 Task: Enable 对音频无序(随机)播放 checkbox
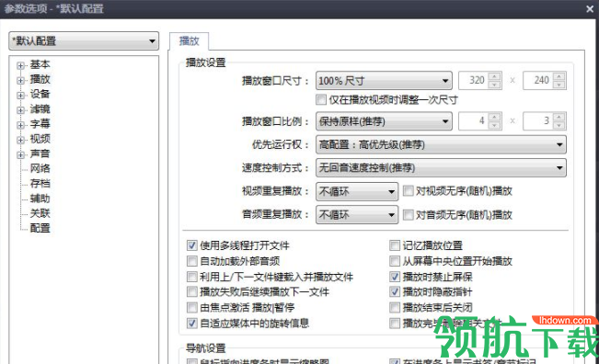(409, 215)
